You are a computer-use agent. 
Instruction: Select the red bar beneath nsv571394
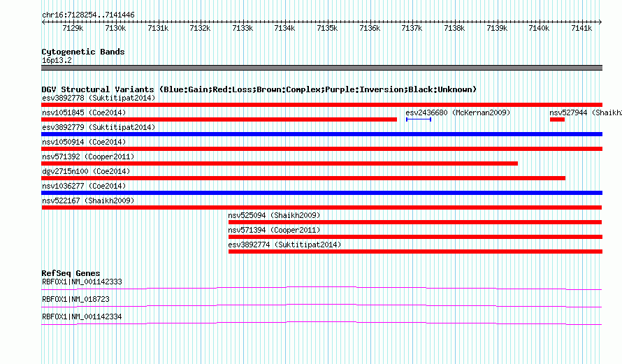click(x=415, y=237)
